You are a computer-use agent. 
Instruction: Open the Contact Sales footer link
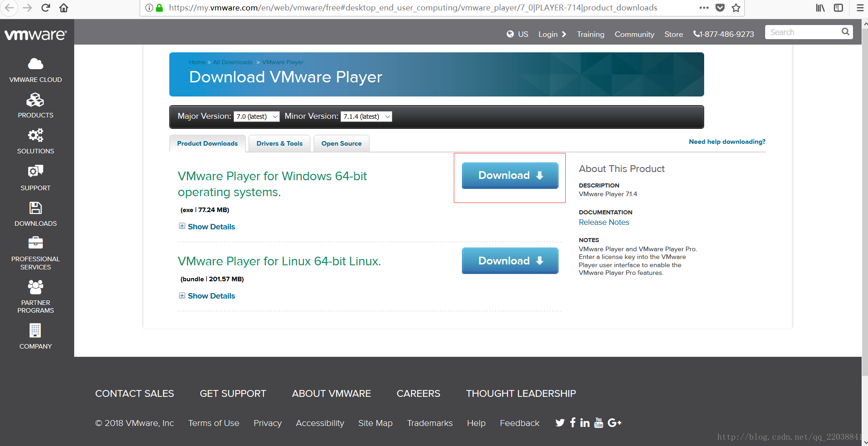tap(134, 394)
